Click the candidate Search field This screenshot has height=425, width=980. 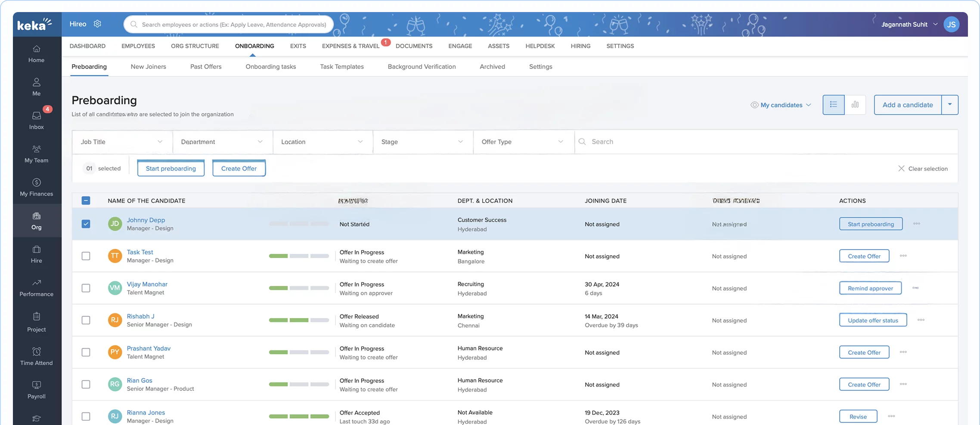coord(766,142)
